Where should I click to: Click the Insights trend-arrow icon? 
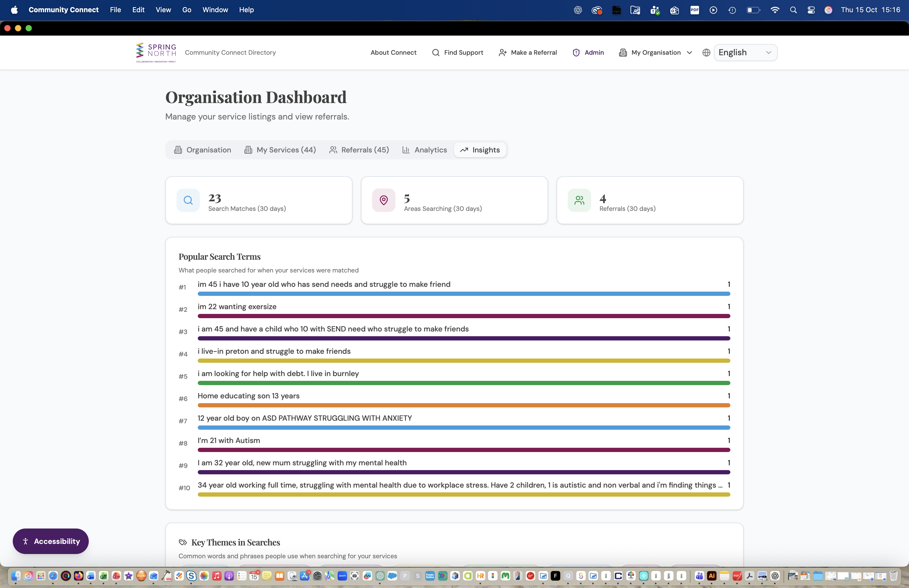coord(464,150)
